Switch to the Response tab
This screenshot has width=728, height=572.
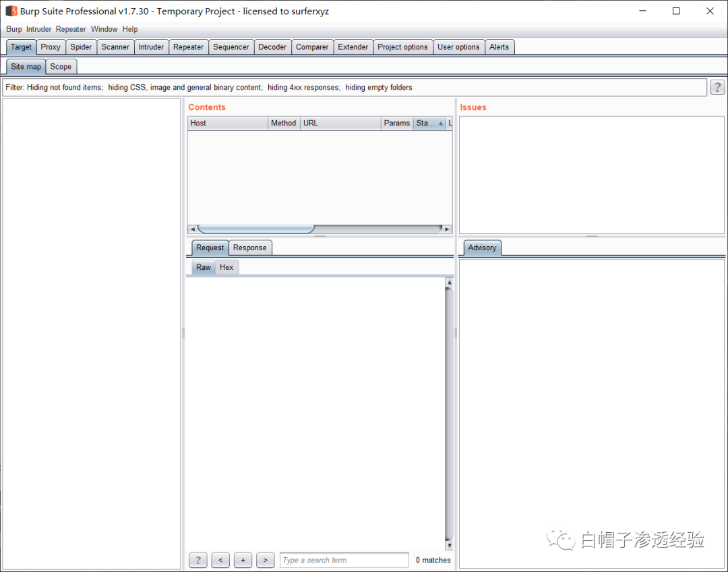point(250,248)
